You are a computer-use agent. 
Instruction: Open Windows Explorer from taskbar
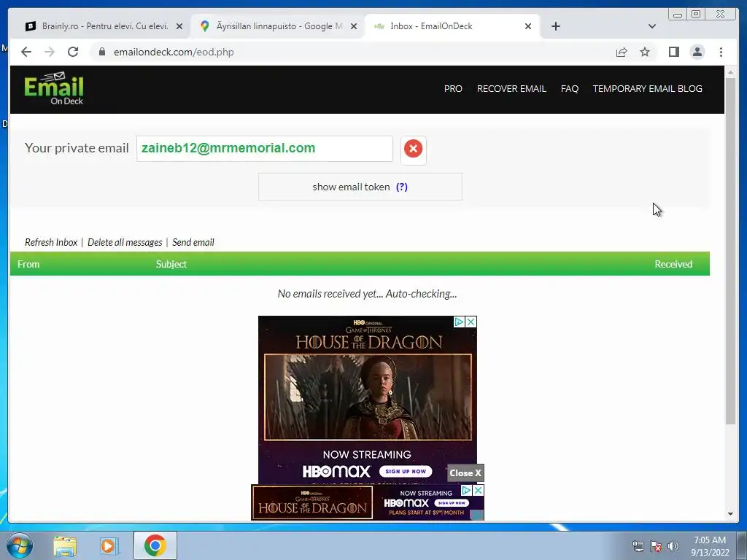pos(65,546)
